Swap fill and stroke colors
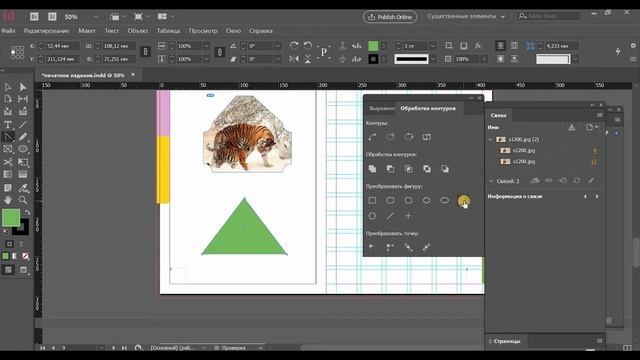The image size is (640, 360). coord(27,212)
